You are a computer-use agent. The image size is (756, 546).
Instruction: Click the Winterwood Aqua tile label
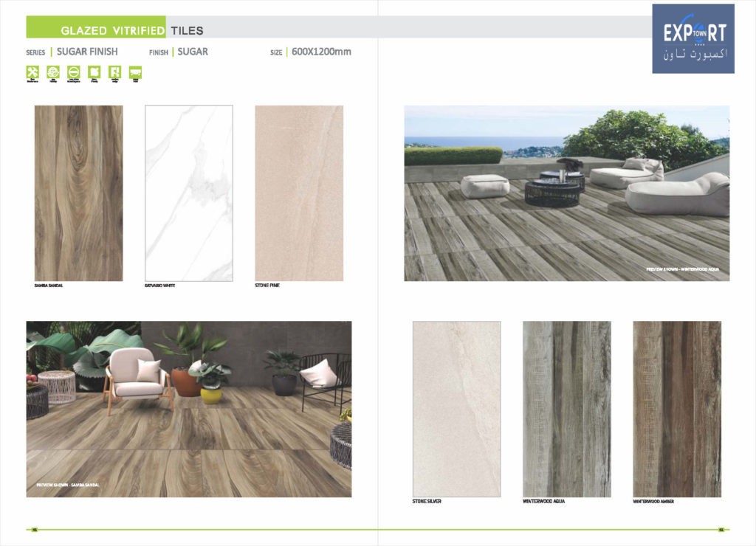543,500
